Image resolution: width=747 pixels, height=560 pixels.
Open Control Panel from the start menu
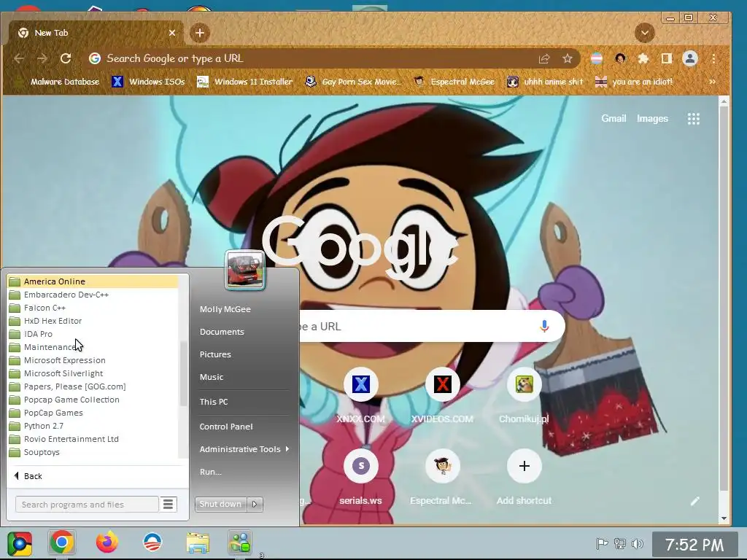[226, 427]
